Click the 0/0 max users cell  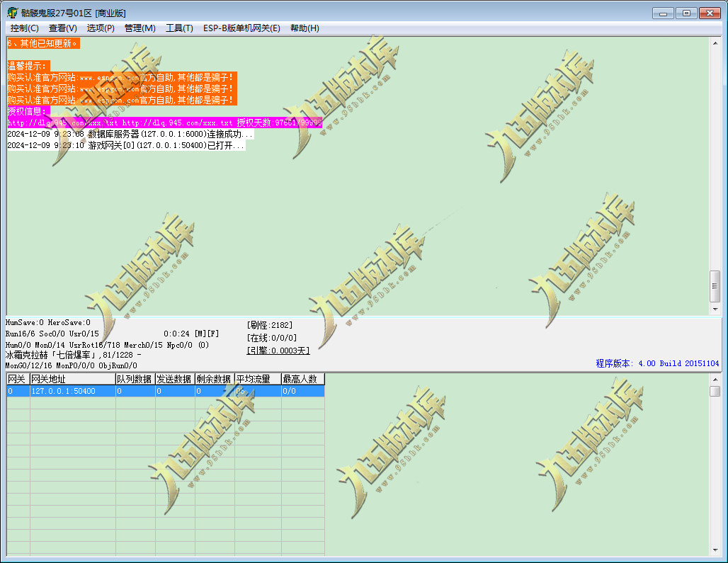pyautogui.click(x=302, y=392)
